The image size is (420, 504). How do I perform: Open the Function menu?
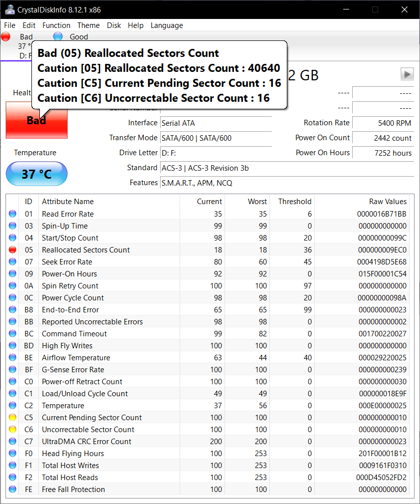coord(56,25)
